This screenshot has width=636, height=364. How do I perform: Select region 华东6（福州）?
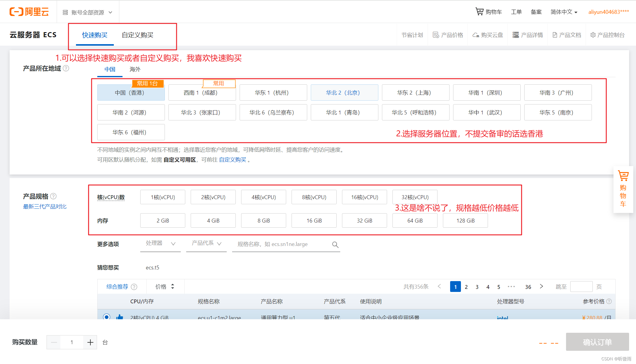pyautogui.click(x=131, y=132)
